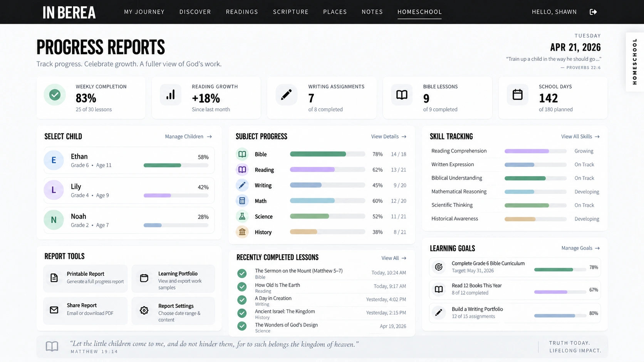The image size is (644, 362).
Task: Click the Hello, Shawn account link
Action: [554, 12]
